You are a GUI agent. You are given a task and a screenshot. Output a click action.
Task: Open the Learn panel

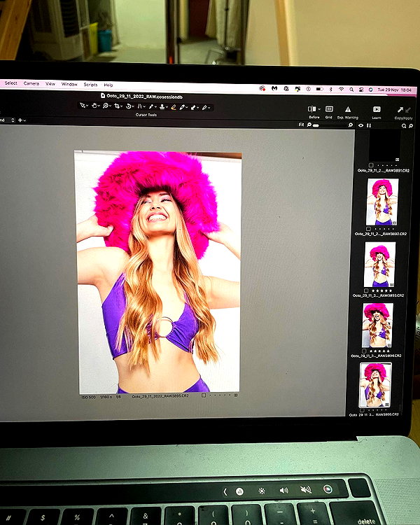(377, 109)
